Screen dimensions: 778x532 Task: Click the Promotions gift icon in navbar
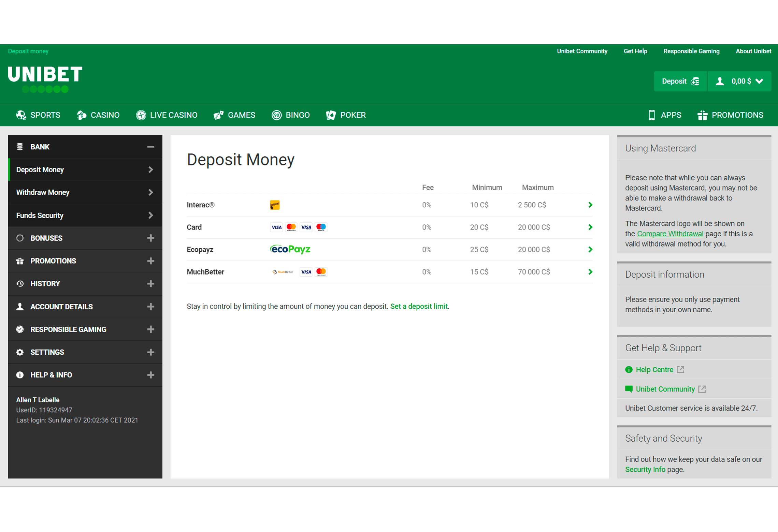coord(702,115)
